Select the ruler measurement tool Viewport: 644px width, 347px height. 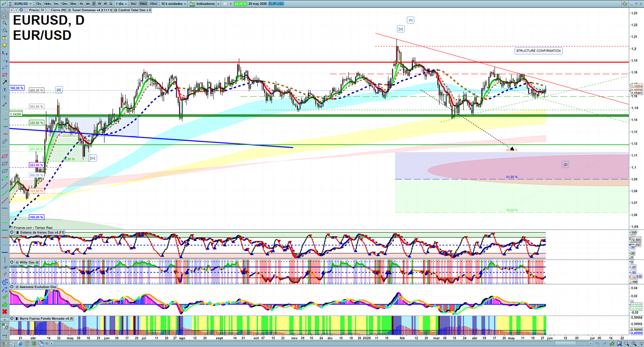(x=4, y=141)
